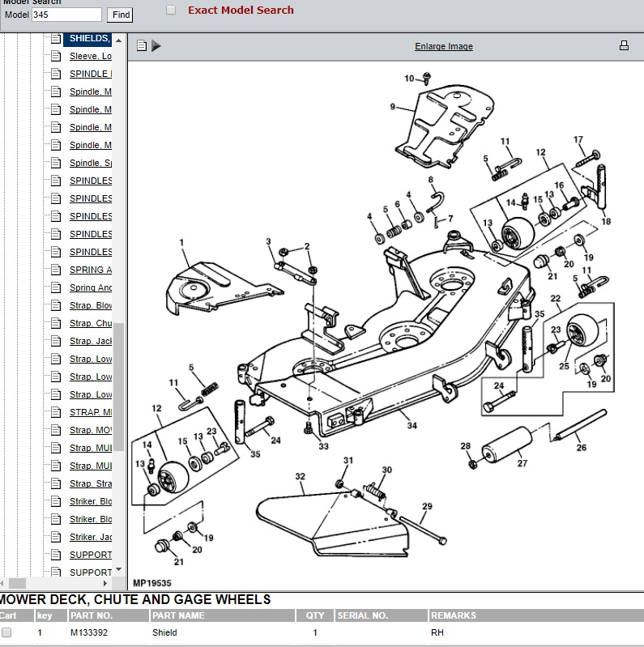
Task: Click document icon beside STRAP, MI entry
Action: [55, 412]
